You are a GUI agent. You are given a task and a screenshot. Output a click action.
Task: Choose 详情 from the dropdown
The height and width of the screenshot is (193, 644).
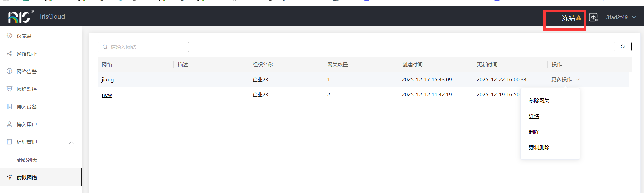tap(534, 116)
